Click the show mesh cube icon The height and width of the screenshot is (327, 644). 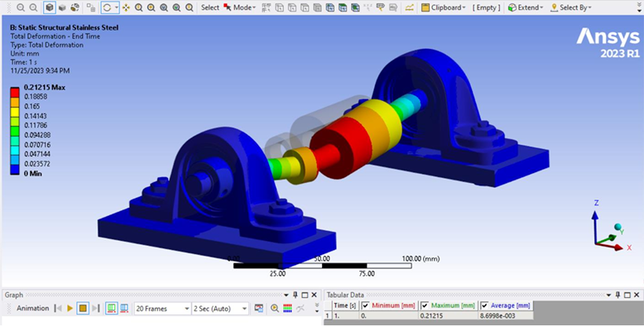74,7
